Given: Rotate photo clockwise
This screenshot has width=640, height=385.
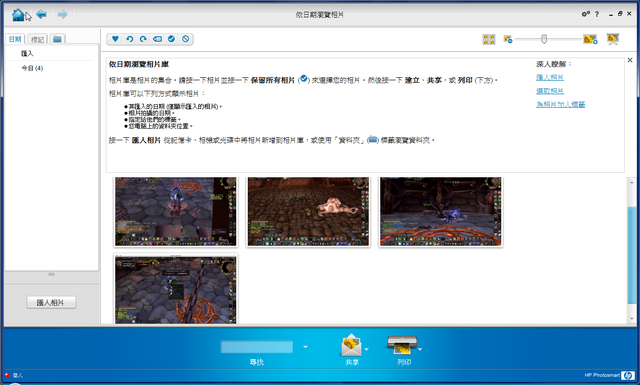Looking at the screenshot, I should coord(143,39).
